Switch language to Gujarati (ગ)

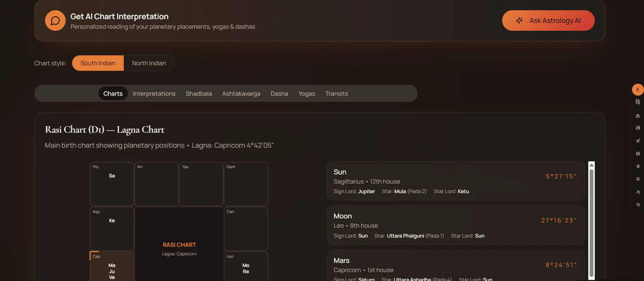638,192
